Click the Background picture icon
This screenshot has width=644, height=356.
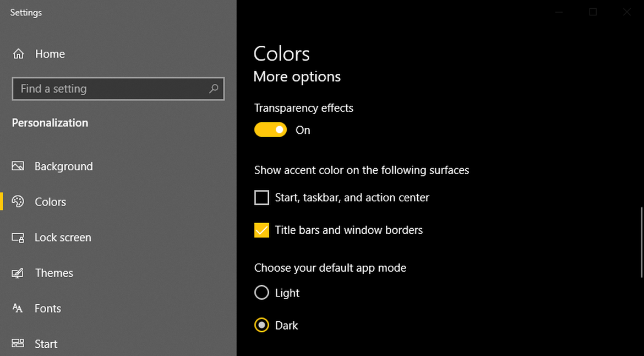point(18,166)
